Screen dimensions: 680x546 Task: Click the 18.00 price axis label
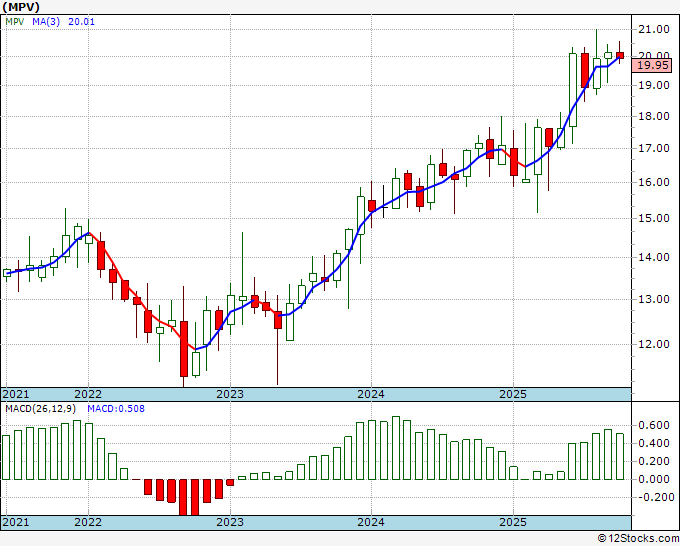point(654,116)
